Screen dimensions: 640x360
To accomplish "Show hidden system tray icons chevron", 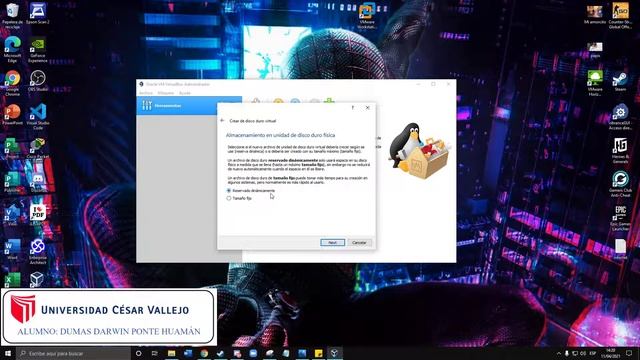I will pos(559,353).
